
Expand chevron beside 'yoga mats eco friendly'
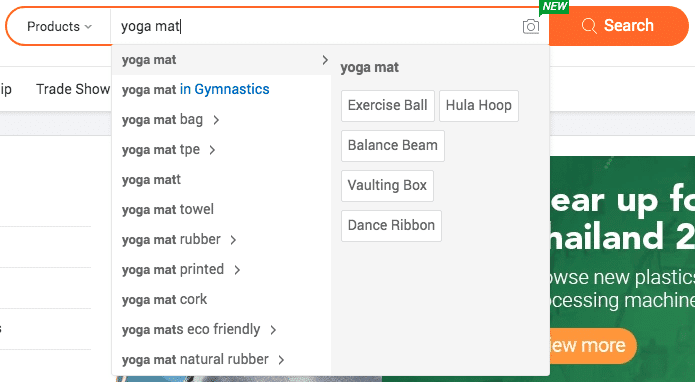[273, 330]
